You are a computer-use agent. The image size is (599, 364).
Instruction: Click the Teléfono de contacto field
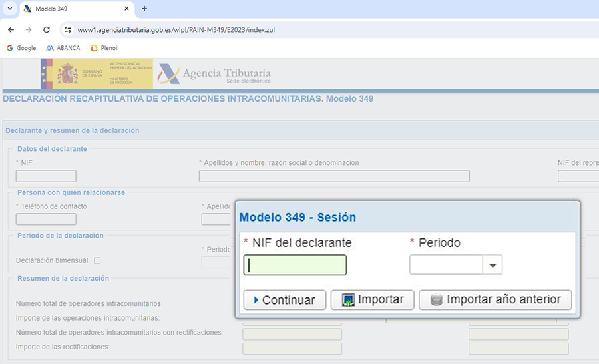point(46,219)
